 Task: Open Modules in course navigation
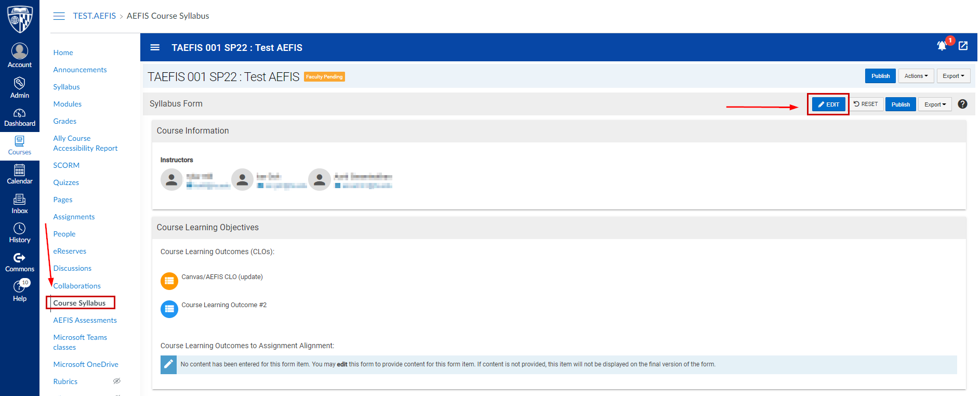[68, 104]
